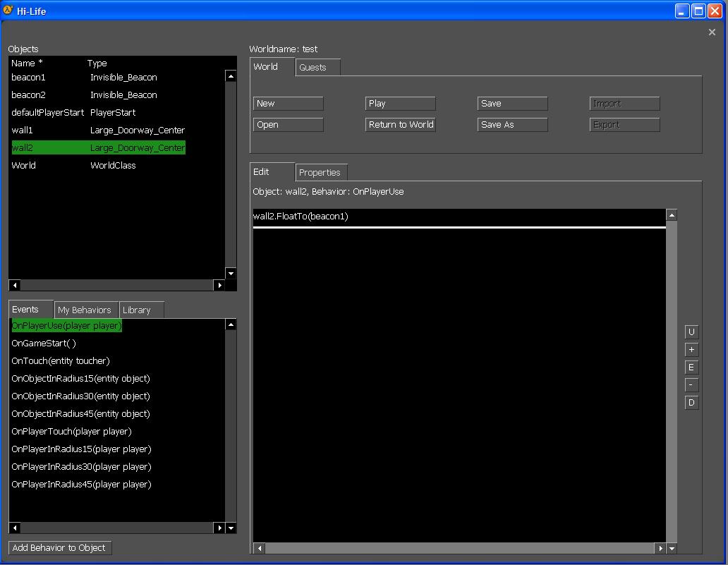Click the Save button

(x=513, y=104)
